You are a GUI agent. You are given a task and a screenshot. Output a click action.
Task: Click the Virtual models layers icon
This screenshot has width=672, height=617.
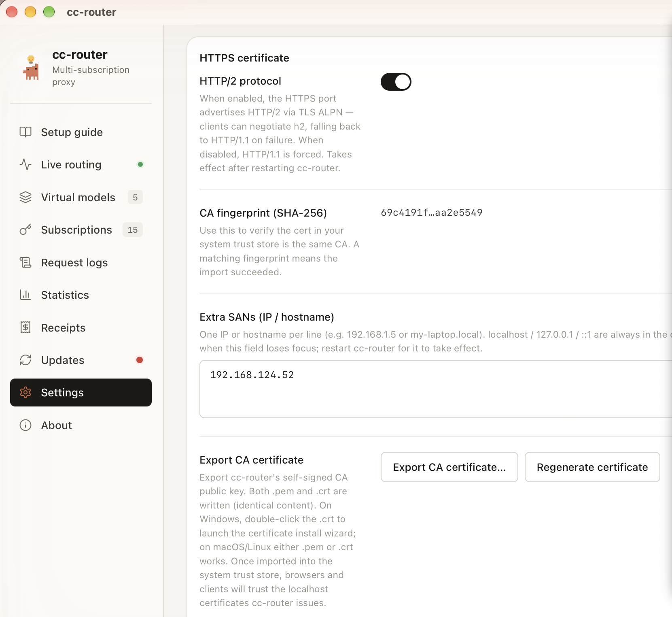[x=25, y=197]
